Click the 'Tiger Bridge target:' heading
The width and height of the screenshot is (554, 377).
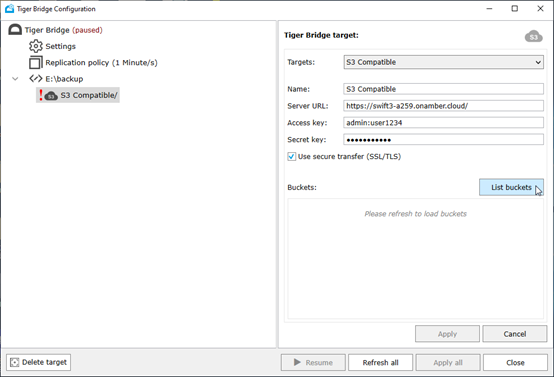click(321, 35)
